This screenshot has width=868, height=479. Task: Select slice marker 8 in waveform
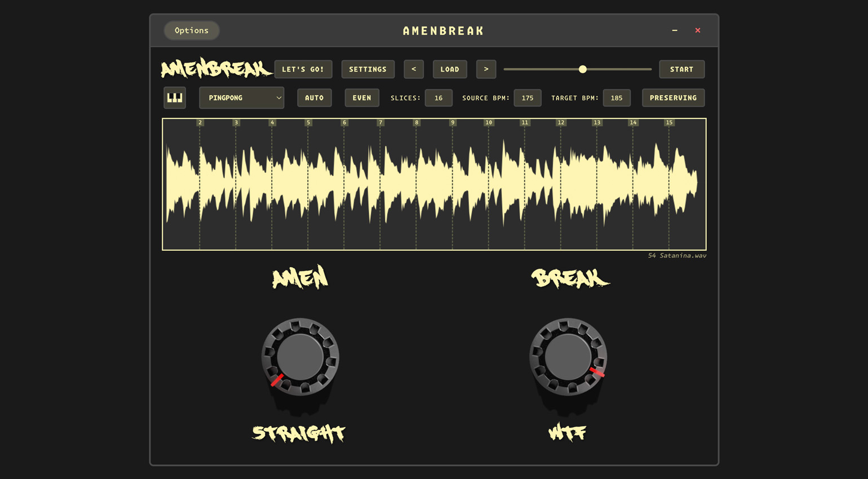pyautogui.click(x=417, y=122)
